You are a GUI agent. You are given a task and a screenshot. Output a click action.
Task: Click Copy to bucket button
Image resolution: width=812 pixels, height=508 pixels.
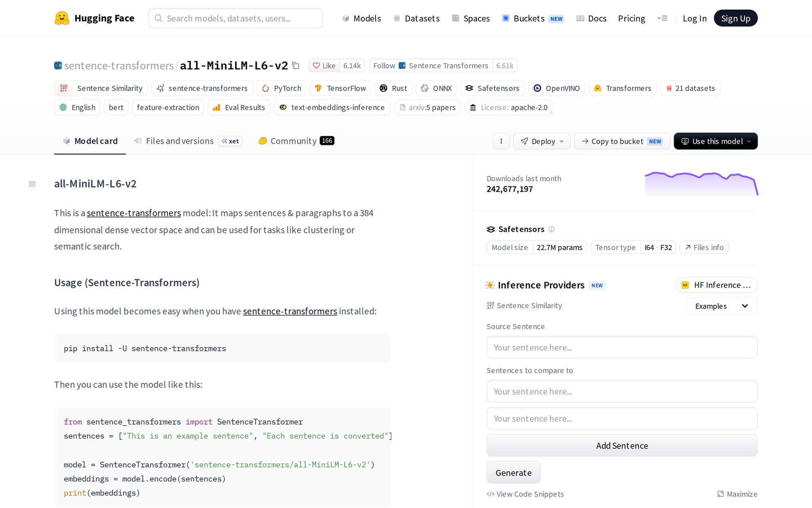(x=622, y=141)
